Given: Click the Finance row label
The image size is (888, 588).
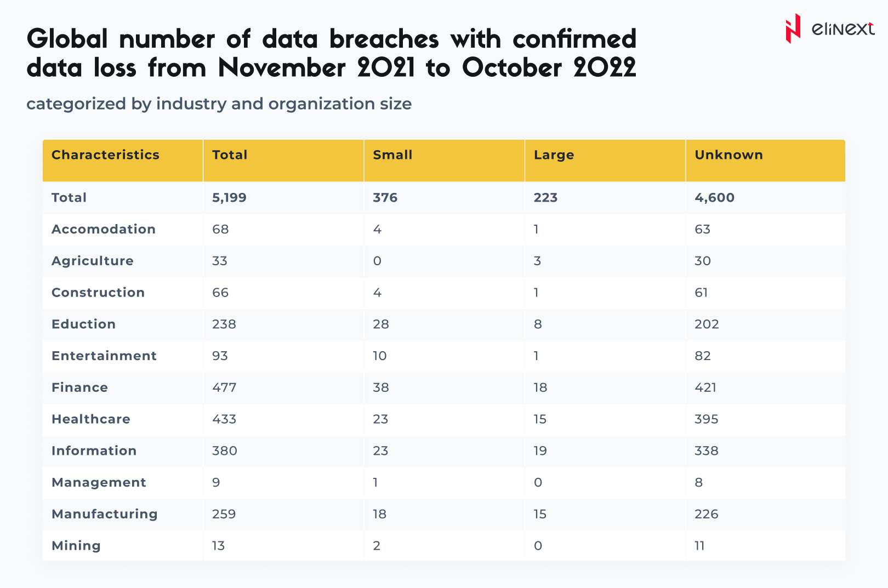Looking at the screenshot, I should click(x=79, y=387).
